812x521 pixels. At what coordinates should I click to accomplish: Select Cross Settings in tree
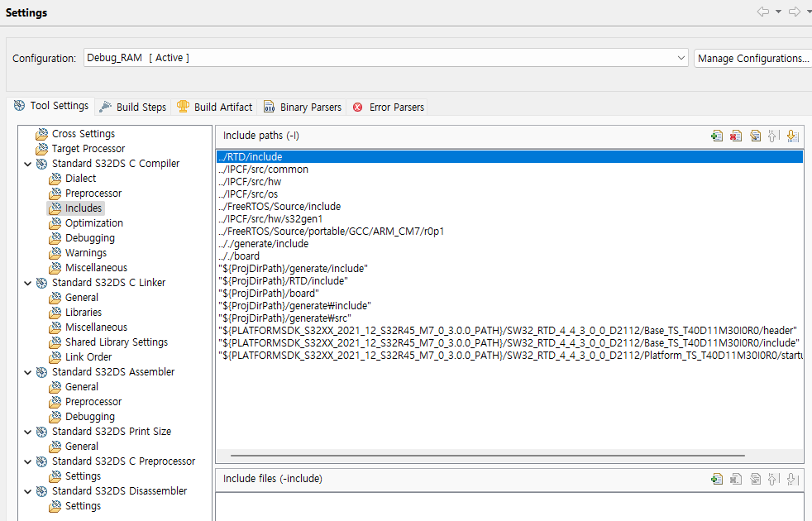(84, 134)
